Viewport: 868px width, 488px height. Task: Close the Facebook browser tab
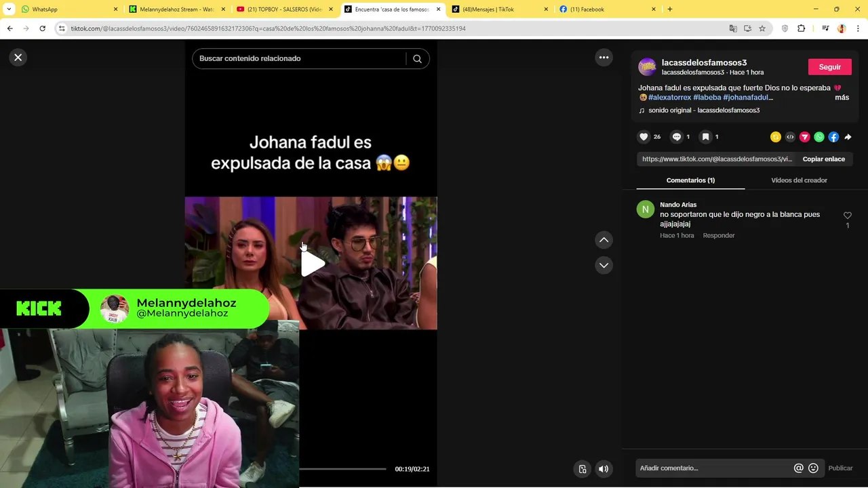pyautogui.click(x=654, y=9)
